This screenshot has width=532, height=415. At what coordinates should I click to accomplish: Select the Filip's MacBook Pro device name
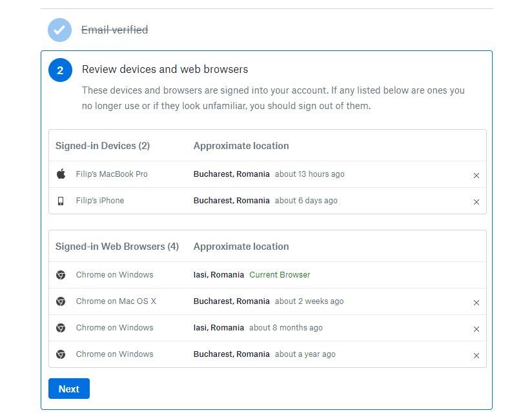[x=112, y=174]
